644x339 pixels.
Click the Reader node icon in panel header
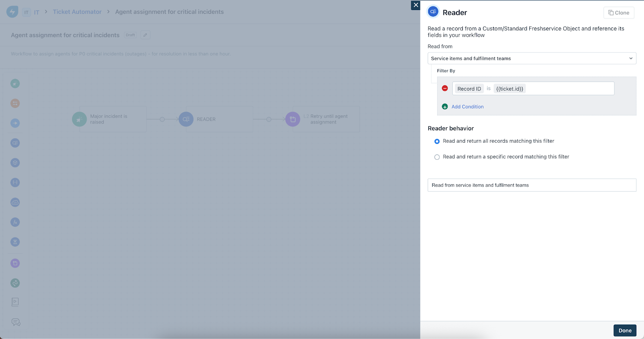click(x=433, y=12)
